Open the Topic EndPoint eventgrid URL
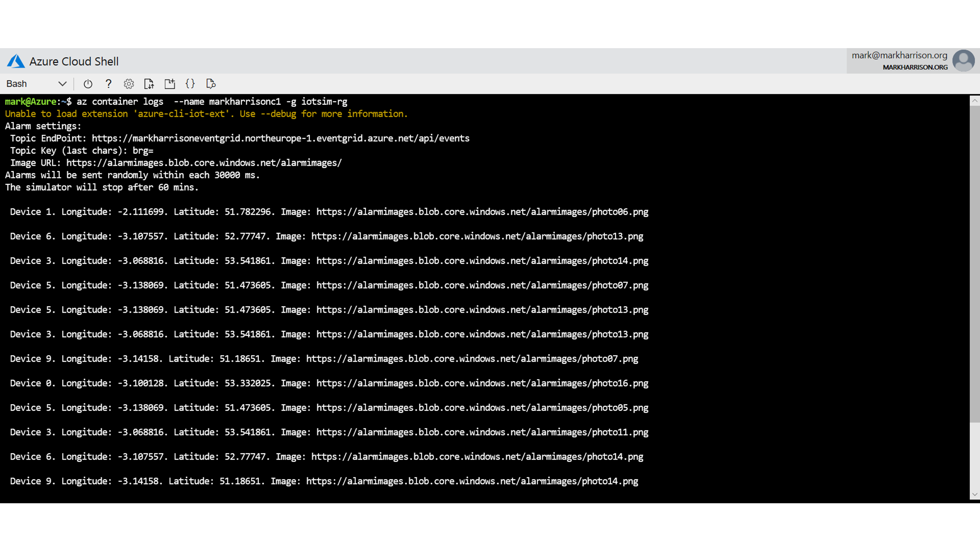Screen dimensions: 980x551 point(280,138)
